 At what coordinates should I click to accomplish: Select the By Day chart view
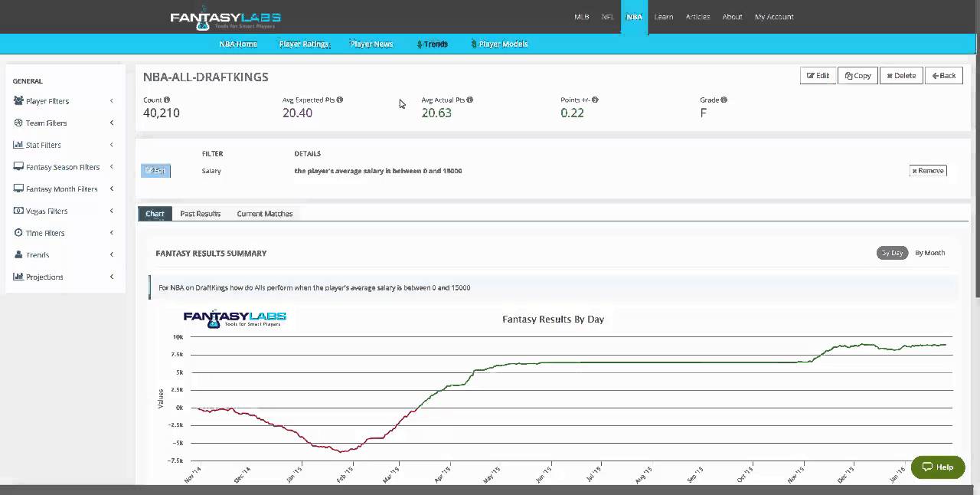[892, 253]
